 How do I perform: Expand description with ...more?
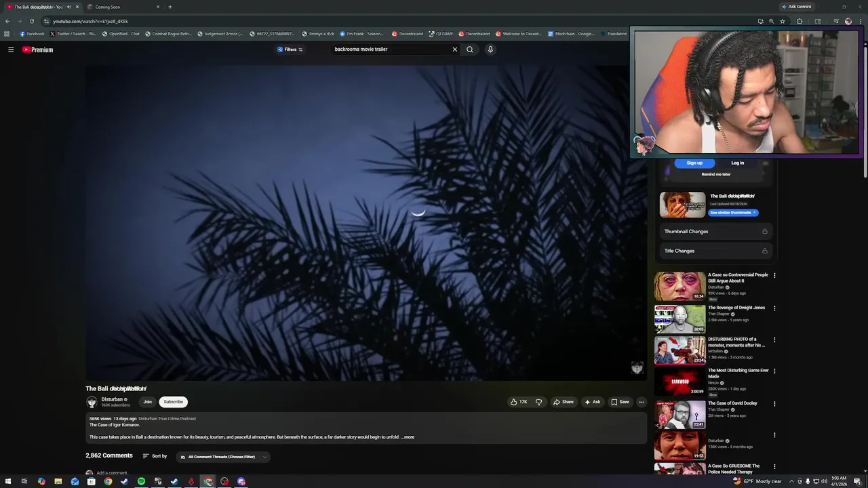point(408,437)
